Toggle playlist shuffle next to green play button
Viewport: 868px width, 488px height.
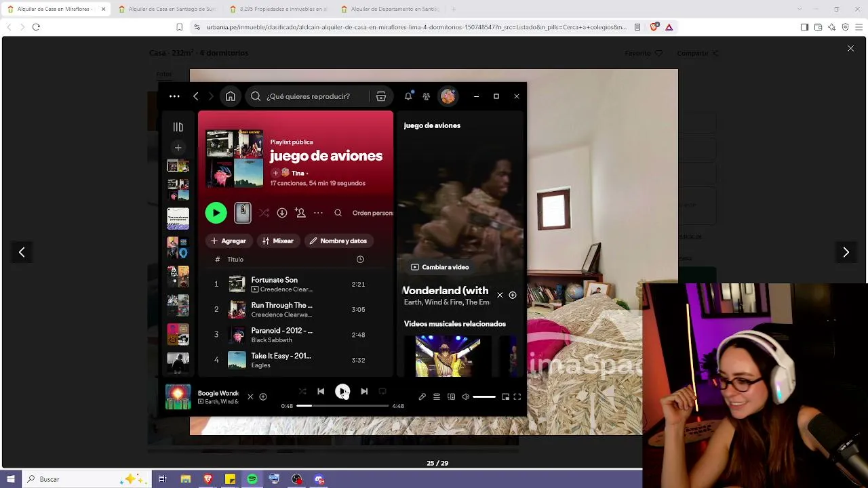click(x=264, y=213)
